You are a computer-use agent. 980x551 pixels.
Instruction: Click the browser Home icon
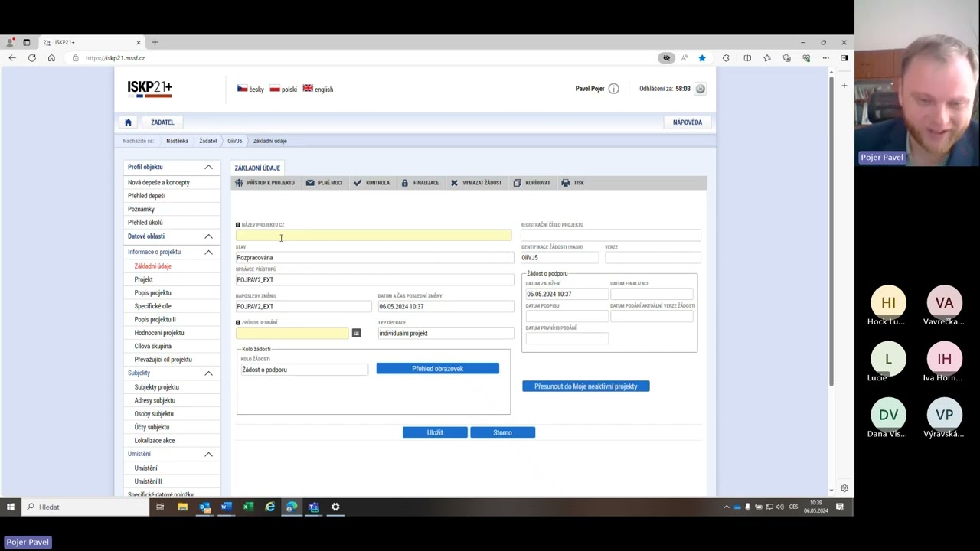[51, 58]
